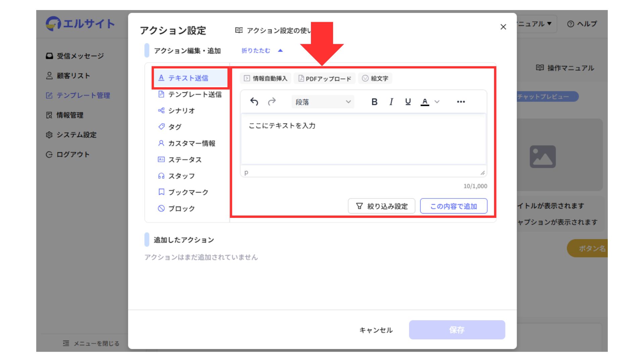Click the この内容で追加 button
The height and width of the screenshot is (362, 644).
(453, 206)
